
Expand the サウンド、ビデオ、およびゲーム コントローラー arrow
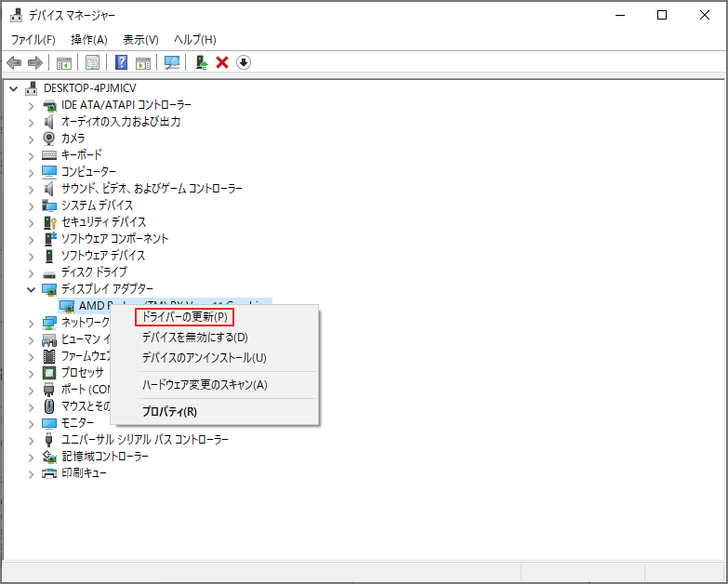31,190
